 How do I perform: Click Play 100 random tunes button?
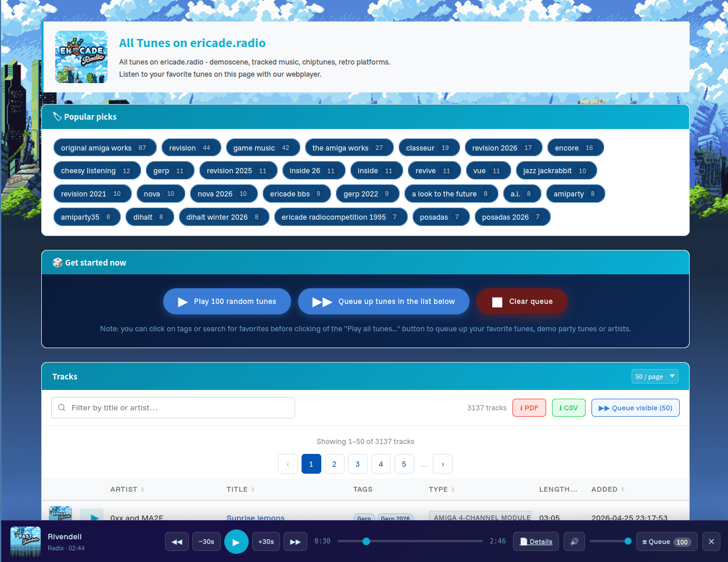(x=227, y=301)
